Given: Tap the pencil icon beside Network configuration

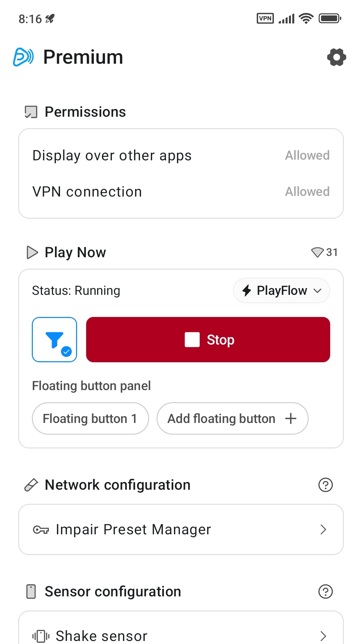Looking at the screenshot, I should (x=31, y=485).
